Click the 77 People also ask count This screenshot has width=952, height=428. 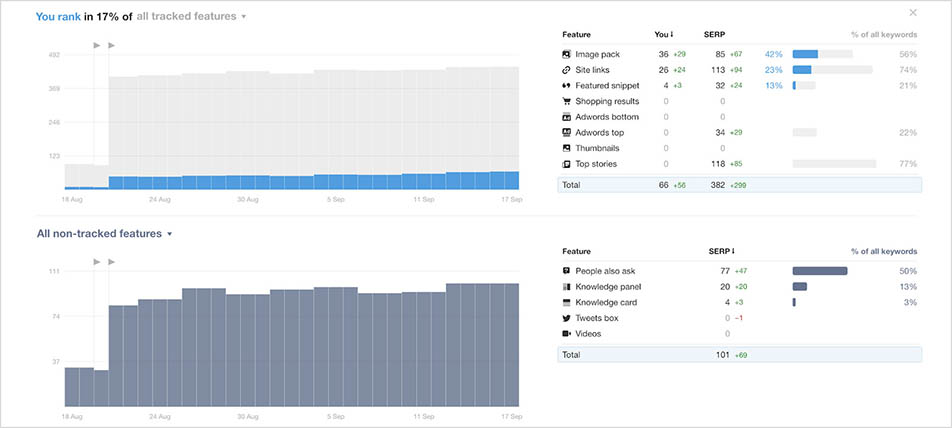(724, 271)
